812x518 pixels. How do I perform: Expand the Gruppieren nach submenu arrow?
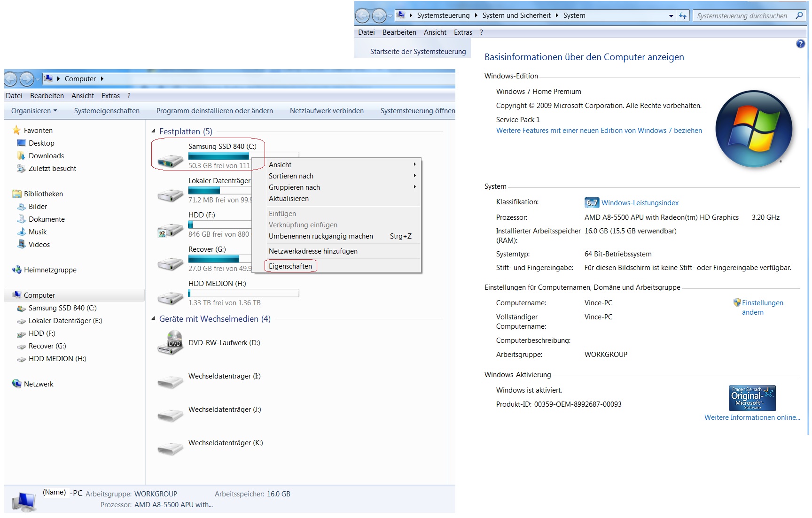(x=414, y=187)
